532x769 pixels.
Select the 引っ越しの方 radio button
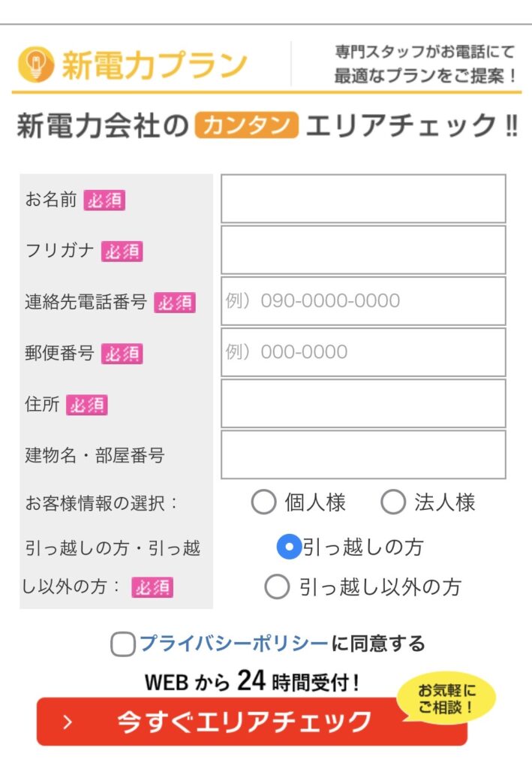pyautogui.click(x=289, y=547)
